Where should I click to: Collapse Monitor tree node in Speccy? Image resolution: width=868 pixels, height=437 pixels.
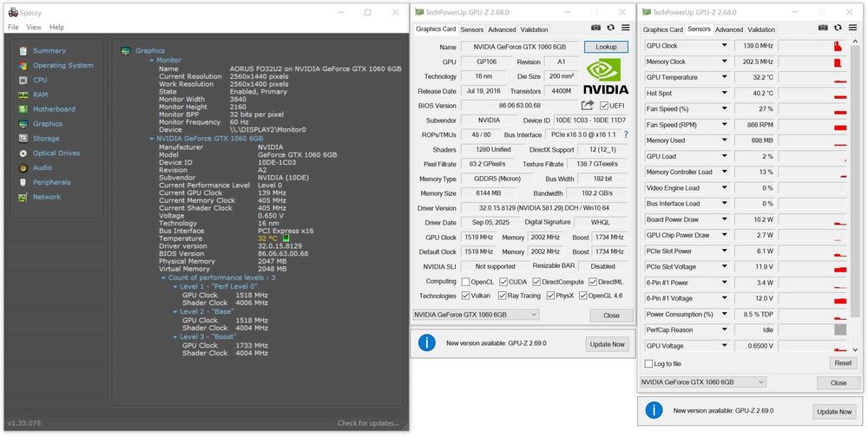[152, 61]
